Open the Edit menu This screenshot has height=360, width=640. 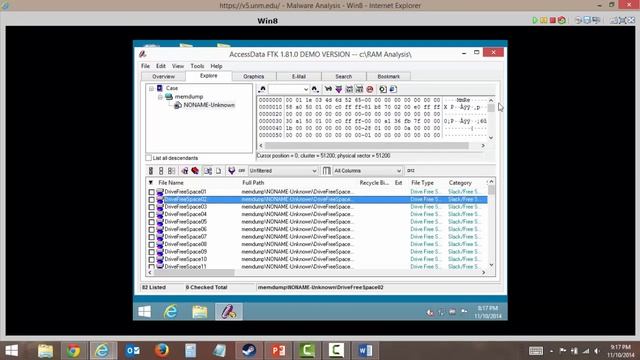click(x=161, y=66)
